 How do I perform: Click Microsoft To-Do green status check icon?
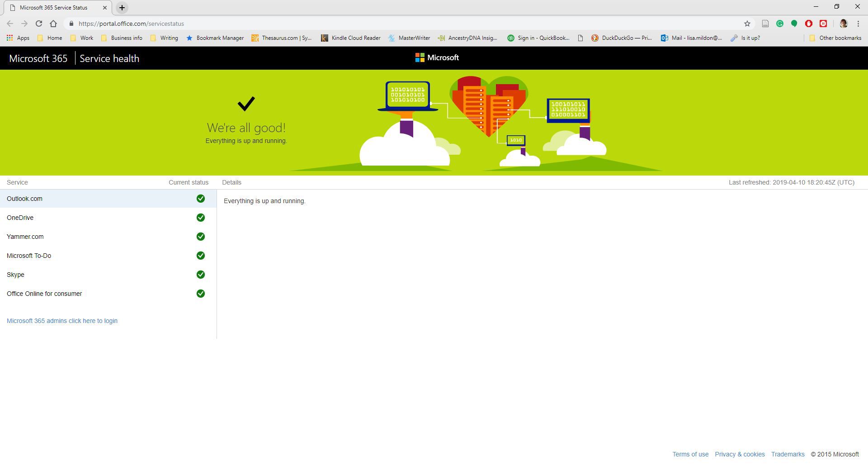(201, 256)
